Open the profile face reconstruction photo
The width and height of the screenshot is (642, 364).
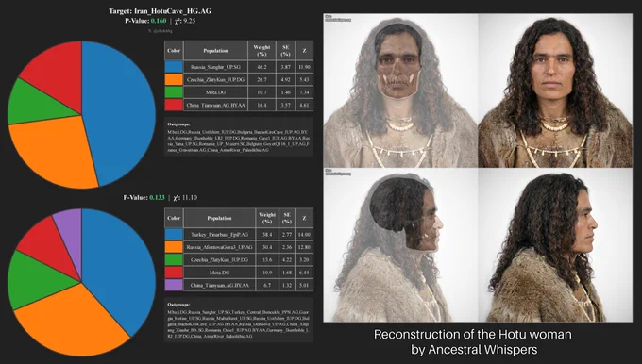[555, 245]
